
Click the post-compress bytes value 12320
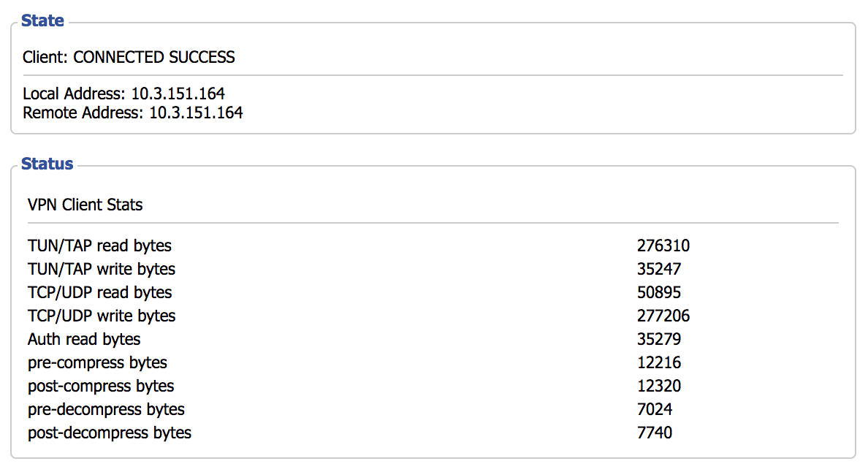658,386
